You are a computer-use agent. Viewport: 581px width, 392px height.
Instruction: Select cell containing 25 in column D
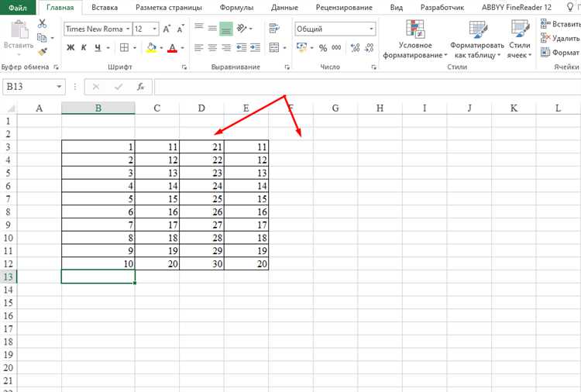(201, 199)
